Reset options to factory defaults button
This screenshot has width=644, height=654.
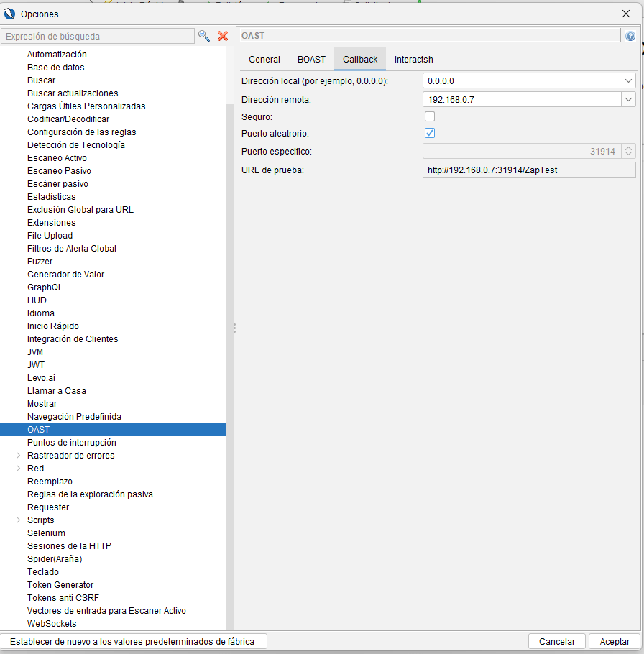[133, 641]
